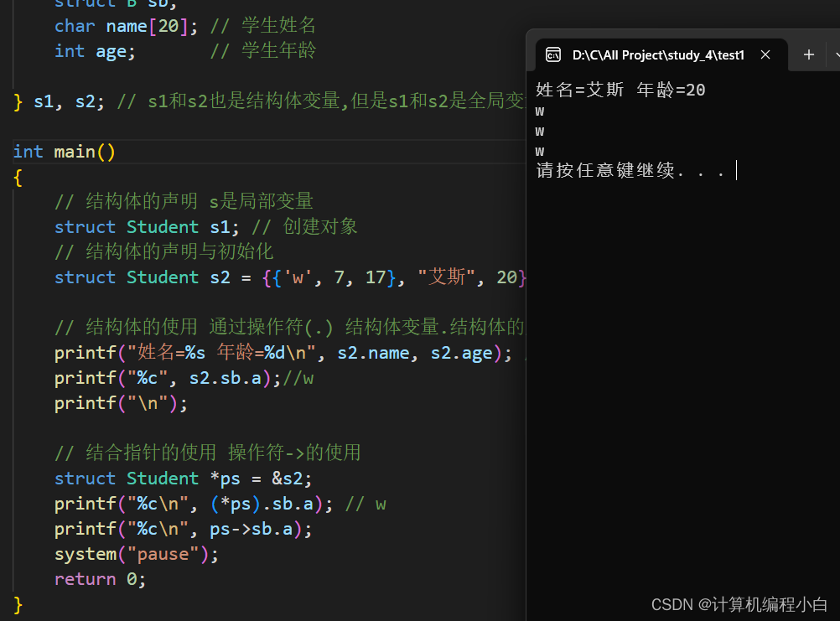Click the printf line using ps->sb.a
840x621 pixels.
tap(184, 529)
